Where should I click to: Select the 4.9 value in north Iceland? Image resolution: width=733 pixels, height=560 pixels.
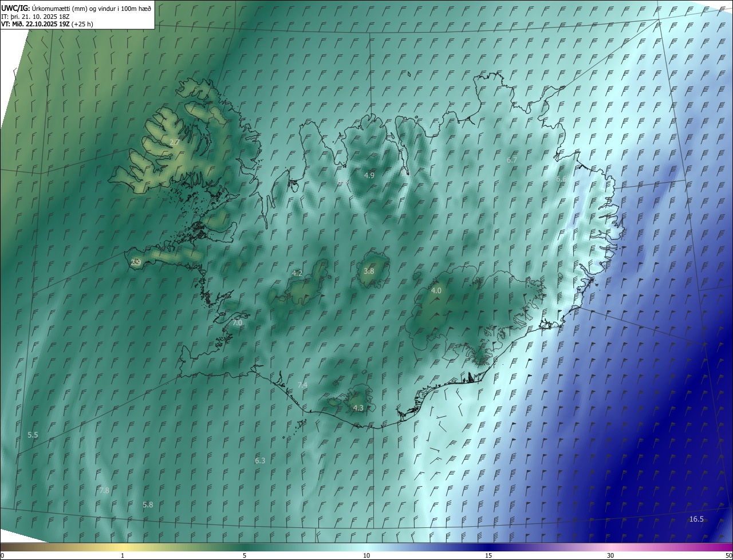[x=369, y=175]
